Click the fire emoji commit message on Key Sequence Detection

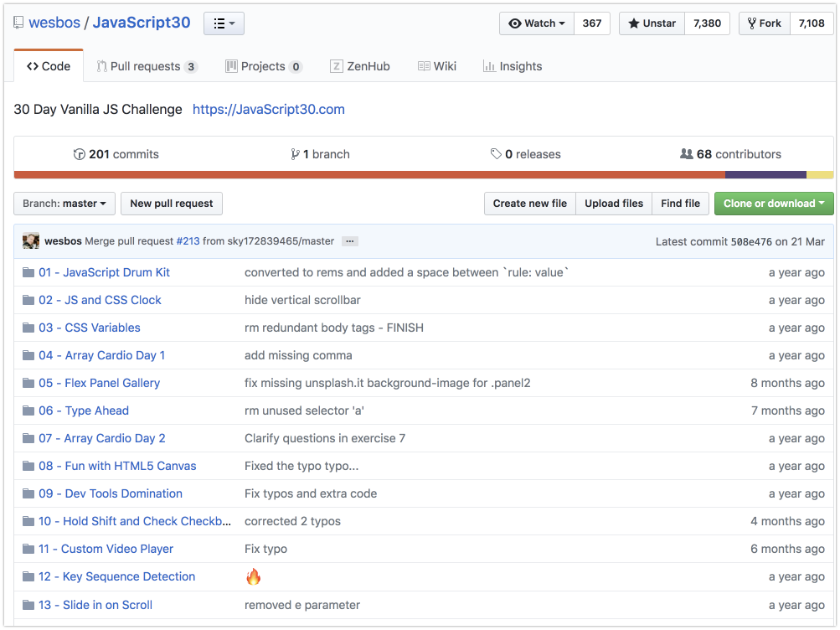(253, 576)
